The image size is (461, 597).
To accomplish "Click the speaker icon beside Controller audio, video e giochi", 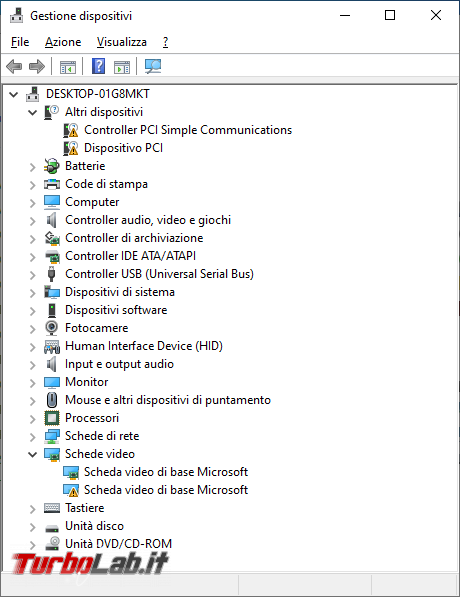I will pyautogui.click(x=51, y=220).
